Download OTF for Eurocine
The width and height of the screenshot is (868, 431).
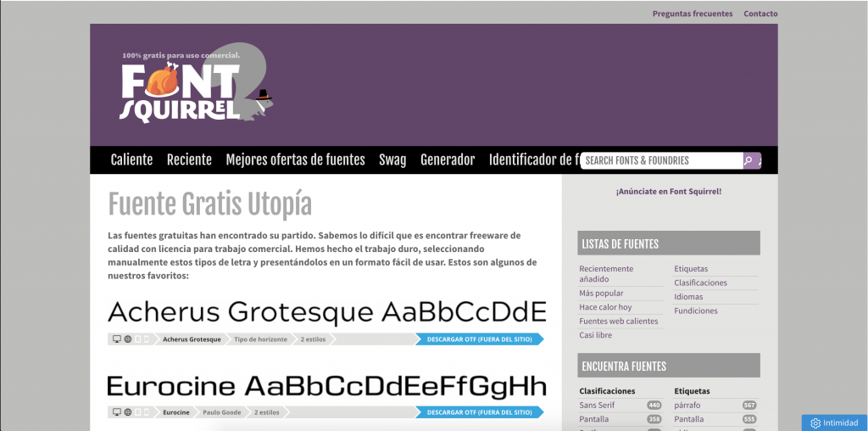[480, 412]
